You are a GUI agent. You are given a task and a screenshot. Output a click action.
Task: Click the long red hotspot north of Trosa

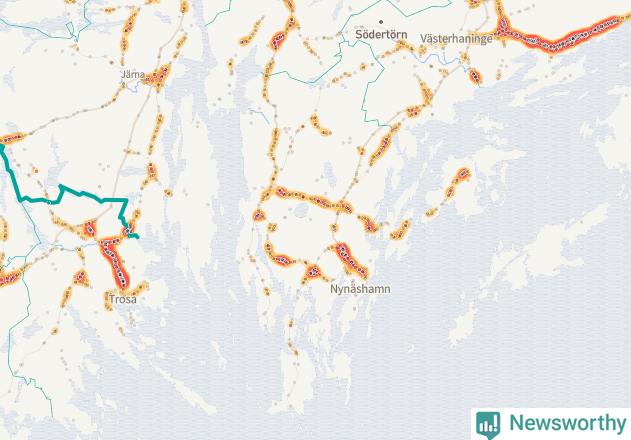pos(115,264)
